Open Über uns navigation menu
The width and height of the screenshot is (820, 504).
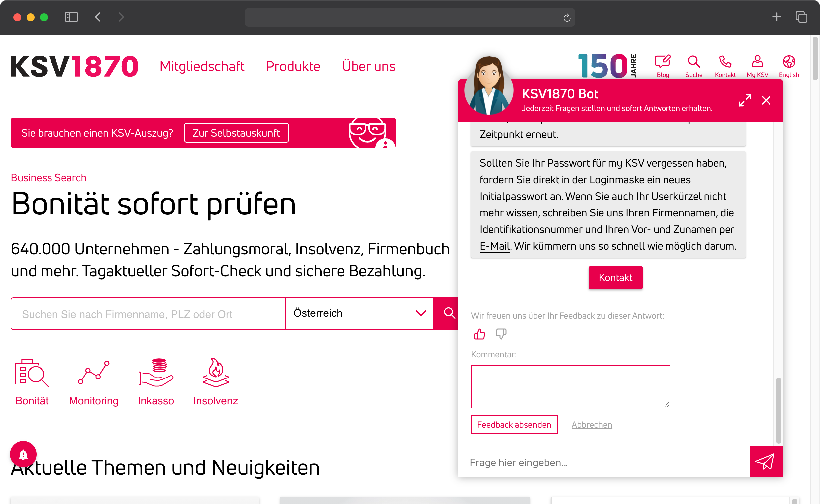coord(369,66)
